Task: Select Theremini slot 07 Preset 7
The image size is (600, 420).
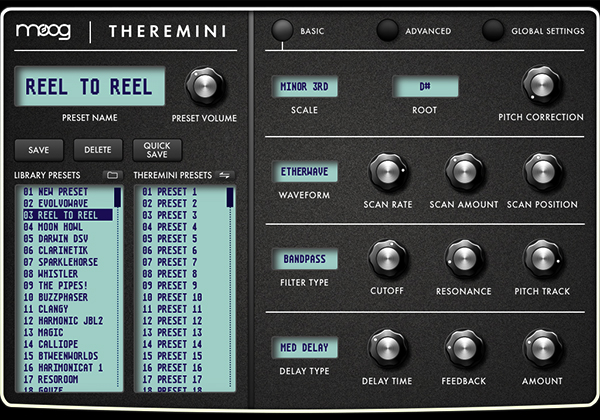Action: point(183,262)
